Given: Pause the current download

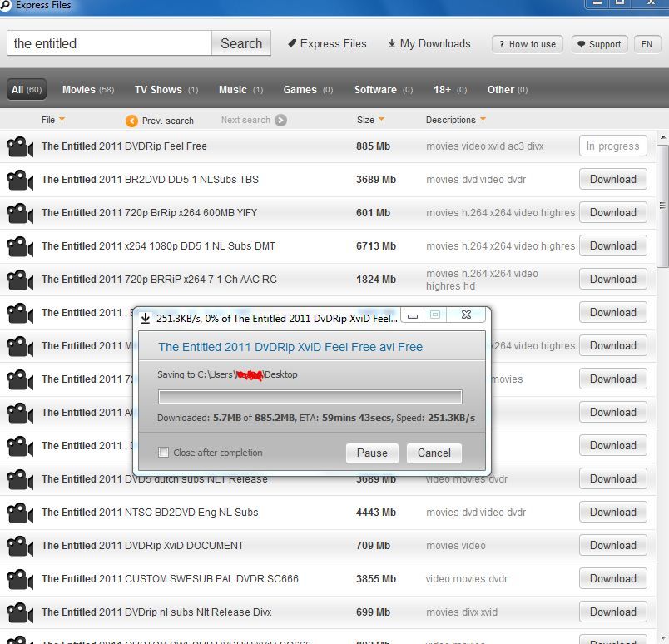Looking at the screenshot, I should pyautogui.click(x=372, y=453).
